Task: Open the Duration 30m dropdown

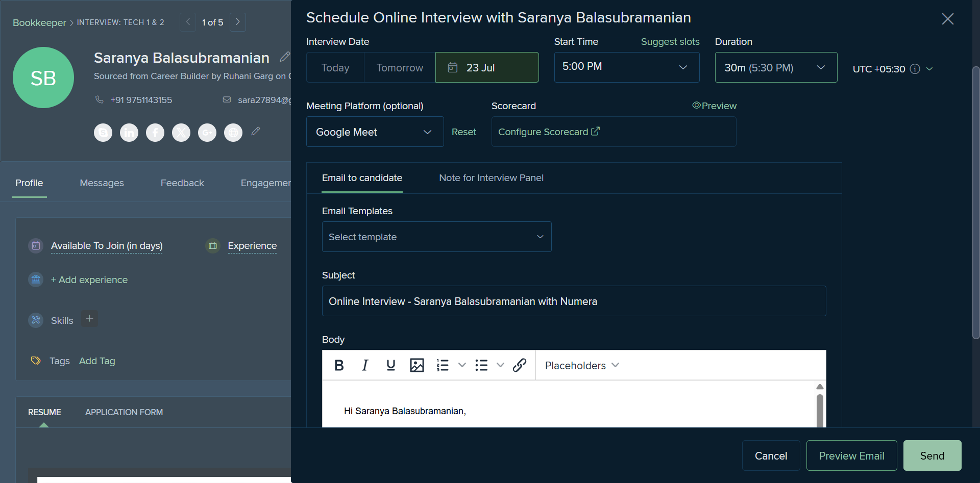Action: 776,67
